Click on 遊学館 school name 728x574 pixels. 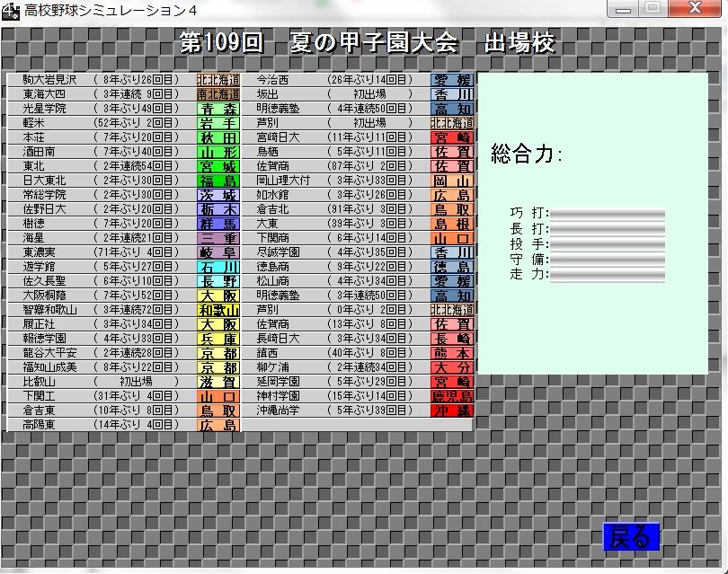click(x=39, y=267)
